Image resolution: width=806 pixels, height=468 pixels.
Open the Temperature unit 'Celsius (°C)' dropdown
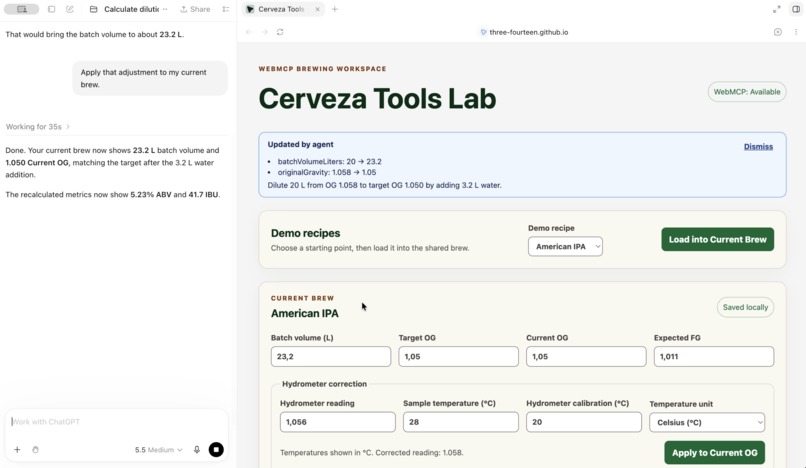(x=707, y=422)
